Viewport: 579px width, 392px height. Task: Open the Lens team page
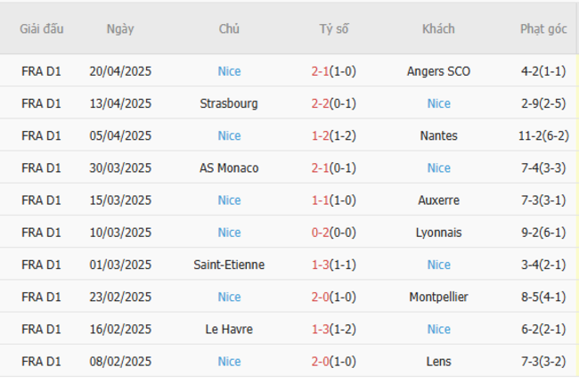coord(438,361)
